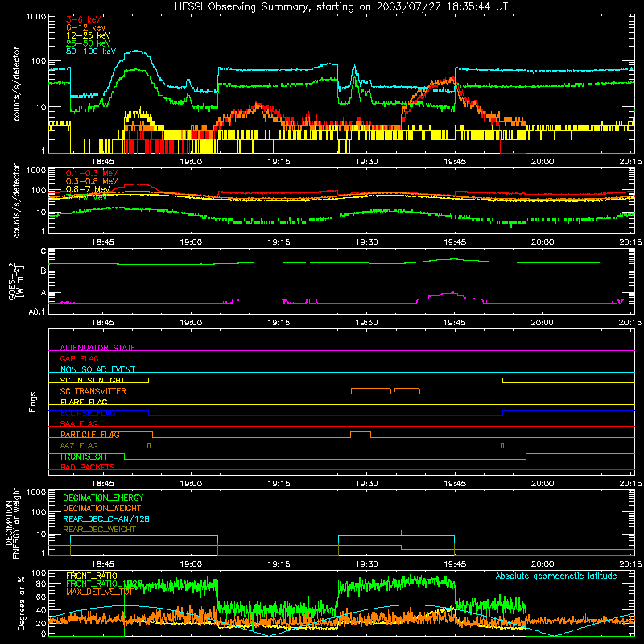Select the B level label on GOES axis

click(x=43, y=270)
